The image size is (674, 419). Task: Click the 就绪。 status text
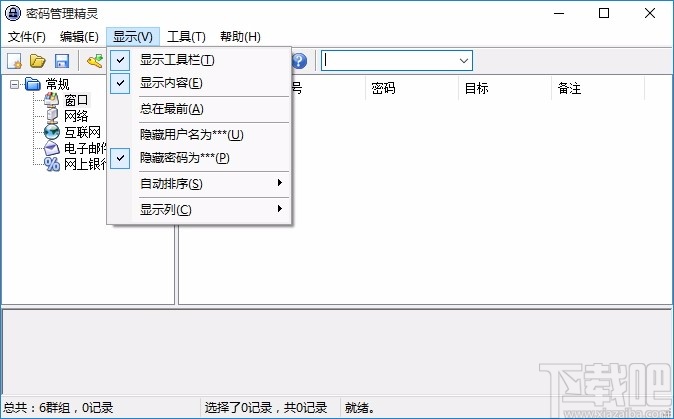tap(359, 407)
